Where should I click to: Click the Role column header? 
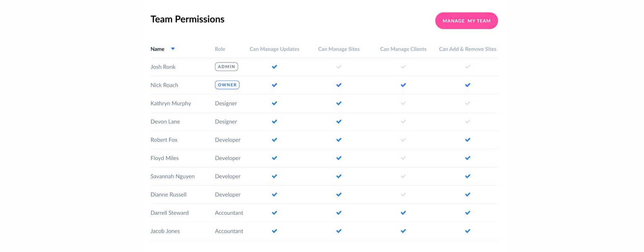click(x=220, y=49)
